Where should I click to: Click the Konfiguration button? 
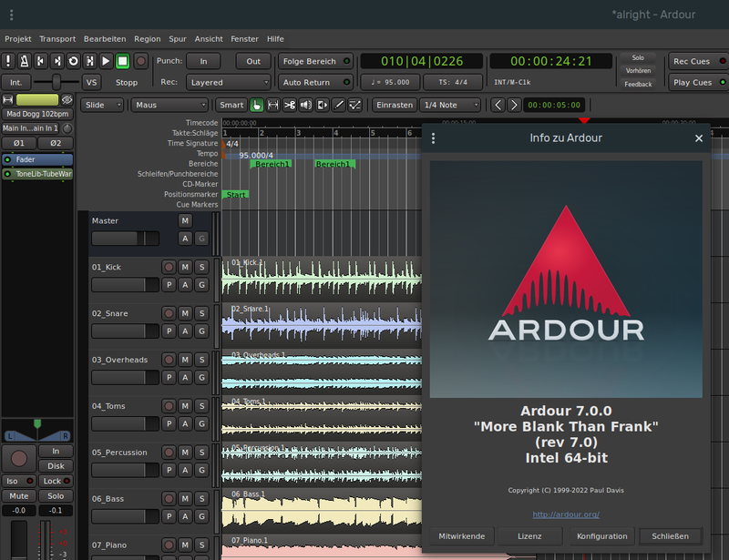[602, 536]
